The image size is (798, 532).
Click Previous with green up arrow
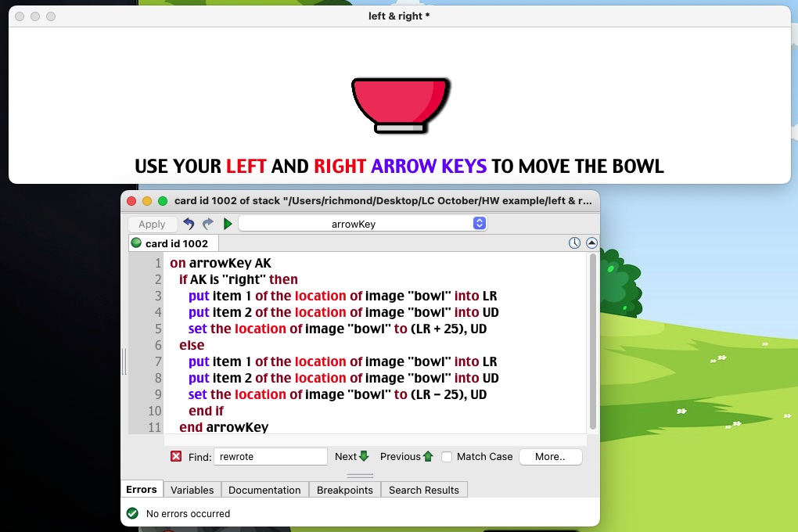click(x=406, y=456)
